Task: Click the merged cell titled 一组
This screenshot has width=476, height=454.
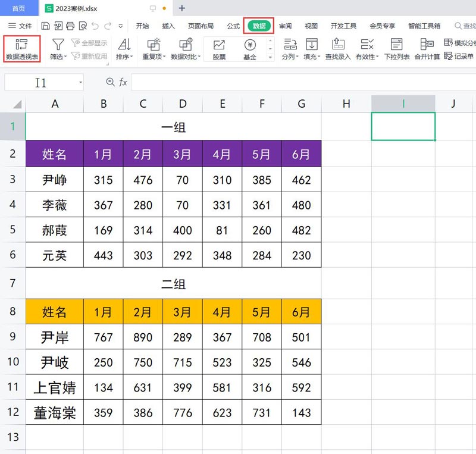Action: pyautogui.click(x=173, y=127)
